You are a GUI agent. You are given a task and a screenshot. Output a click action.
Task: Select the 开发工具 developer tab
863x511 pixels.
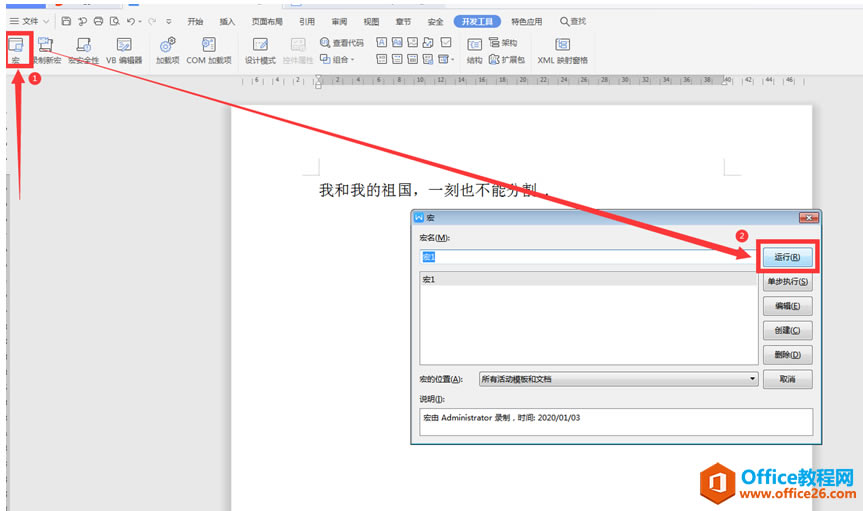(477, 21)
